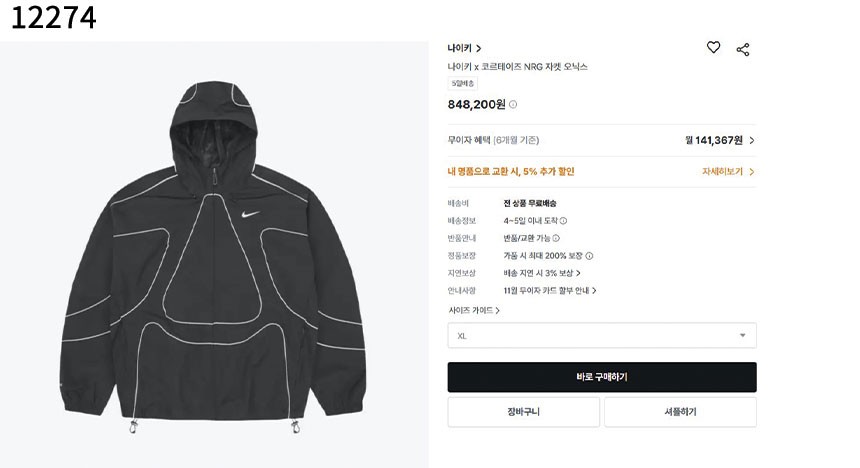Click info icon next to 반품/교환 가능
This screenshot has height=468, width=860.
556,238
